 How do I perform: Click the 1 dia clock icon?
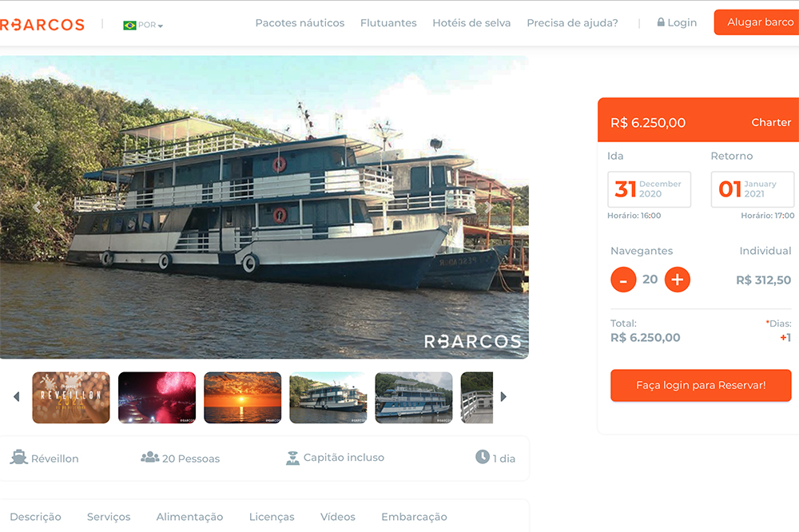click(x=482, y=457)
